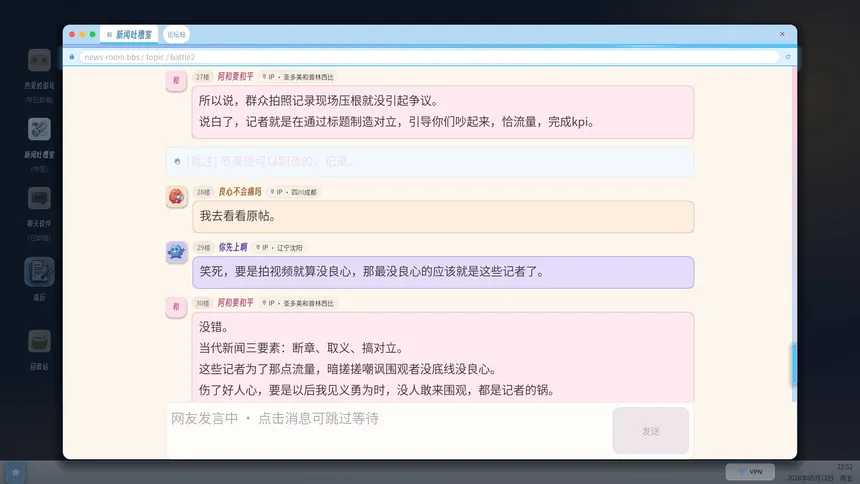Click the small icon beside the 批注 note
The image size is (860, 484).
coord(177,161)
